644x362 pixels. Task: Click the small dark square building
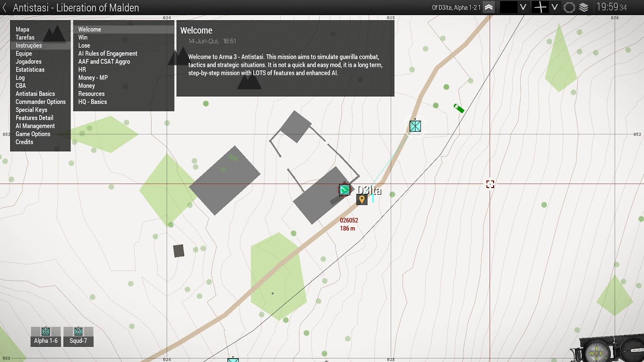179,251
